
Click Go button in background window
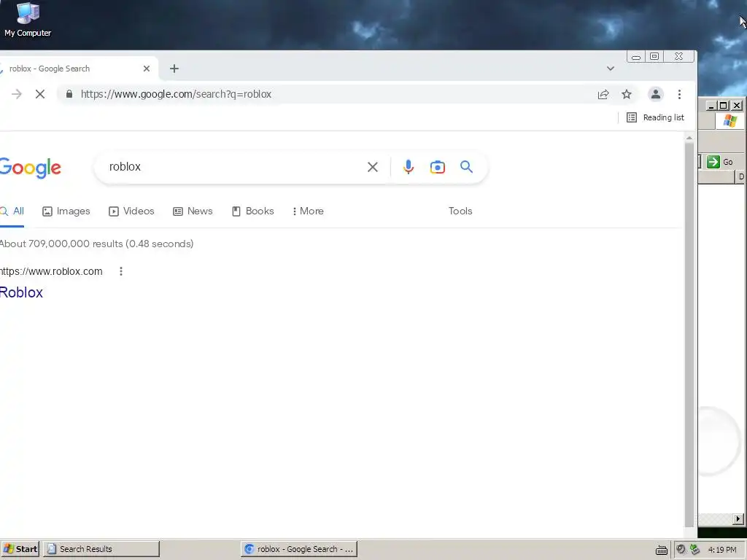point(720,162)
